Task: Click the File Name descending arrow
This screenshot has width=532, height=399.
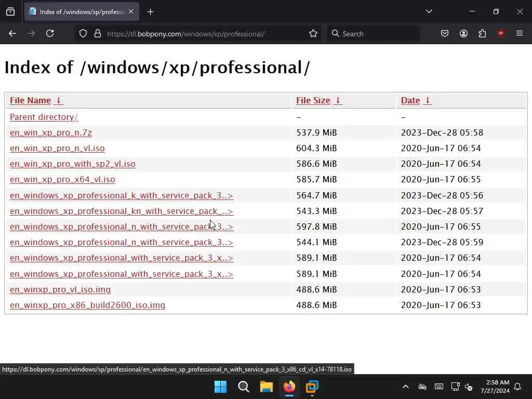Action: pyautogui.click(x=58, y=100)
